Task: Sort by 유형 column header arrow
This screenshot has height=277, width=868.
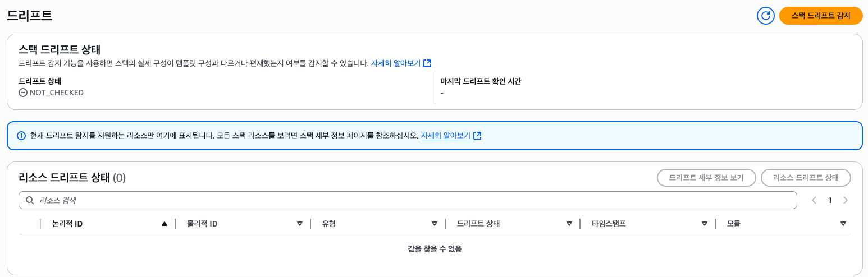Action: point(434,224)
